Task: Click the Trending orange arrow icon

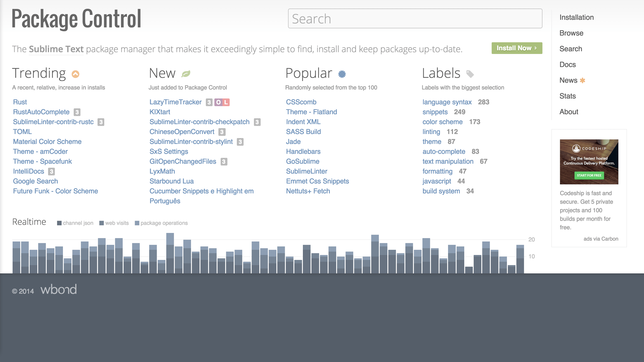Action: click(x=75, y=74)
